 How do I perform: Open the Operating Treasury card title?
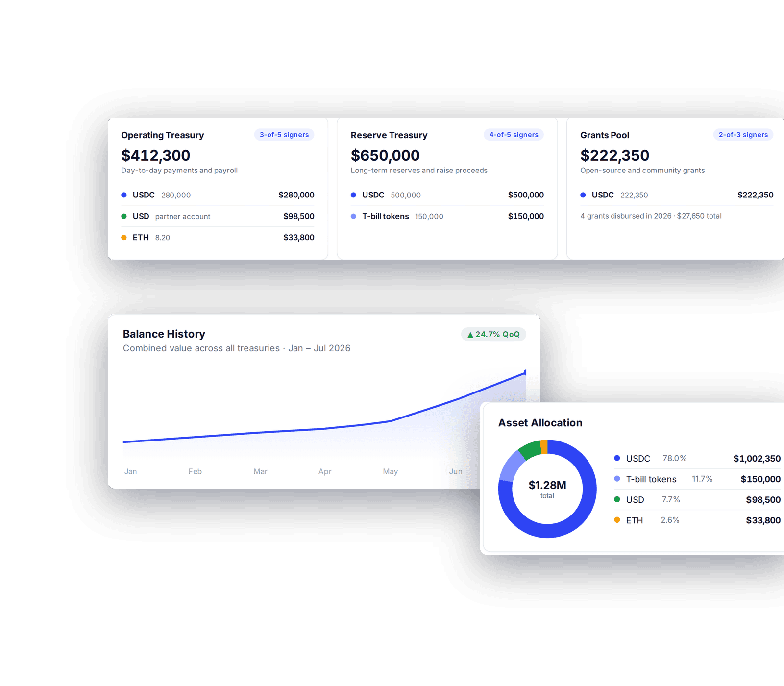point(163,135)
